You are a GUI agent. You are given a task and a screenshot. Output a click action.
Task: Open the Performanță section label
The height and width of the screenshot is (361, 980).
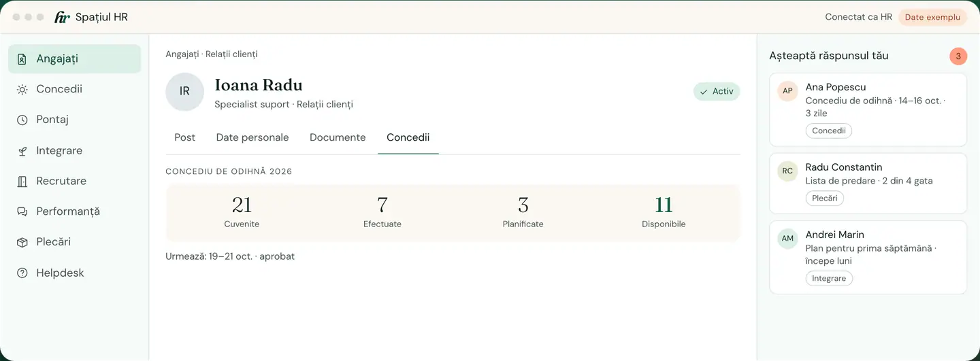[x=68, y=211]
